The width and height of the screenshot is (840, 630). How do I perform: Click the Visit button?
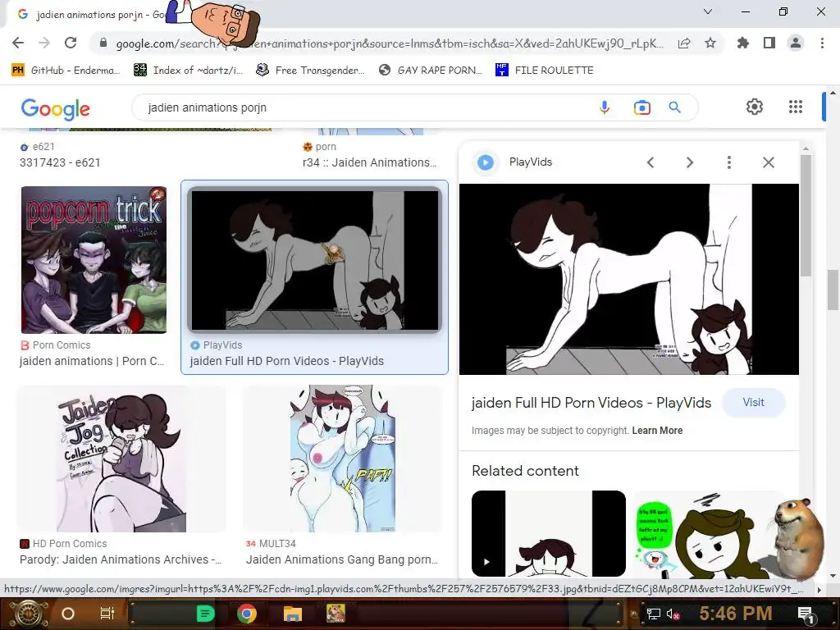[753, 402]
